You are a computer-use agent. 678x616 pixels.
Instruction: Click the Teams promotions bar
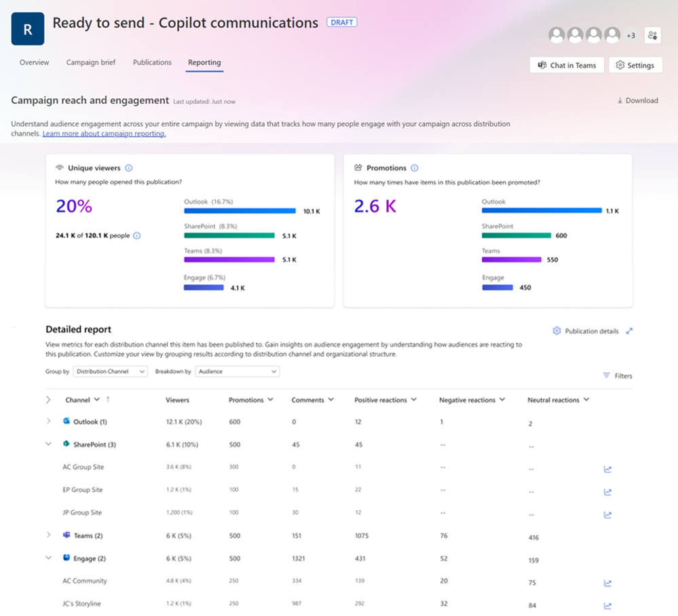512,260
